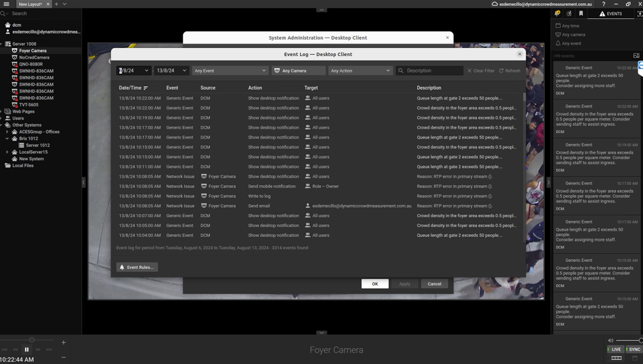Toggle the thumbnails filmstrip button
The width and height of the screenshot is (643, 364).
(x=617, y=358)
